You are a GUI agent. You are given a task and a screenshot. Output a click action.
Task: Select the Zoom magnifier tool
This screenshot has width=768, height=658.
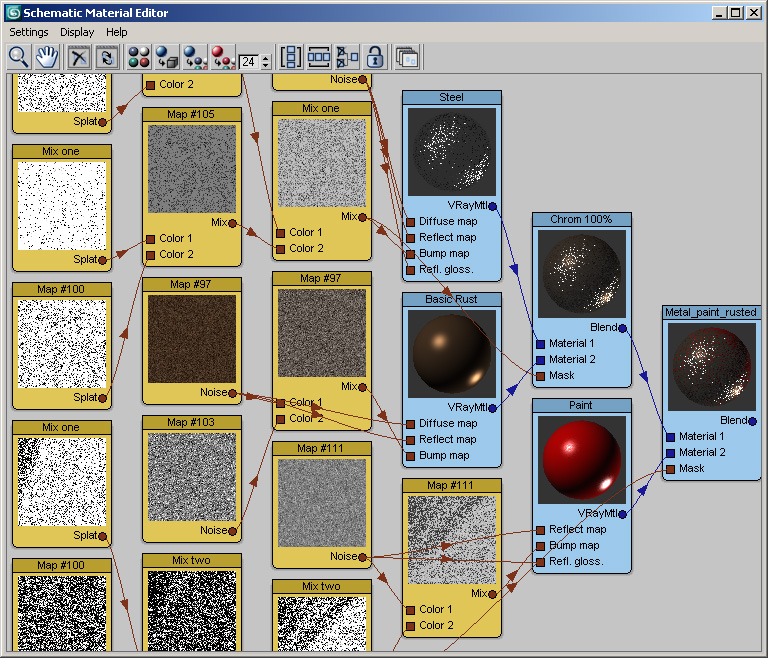[x=18, y=57]
